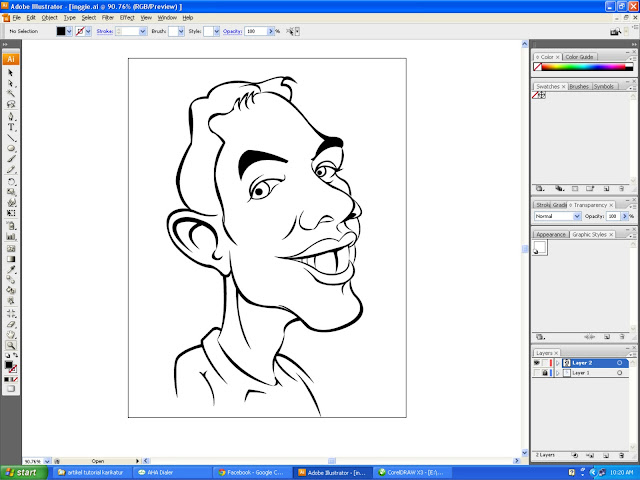Screen dimensions: 640x480
Task: Select the Hand tool
Action: tap(11, 333)
